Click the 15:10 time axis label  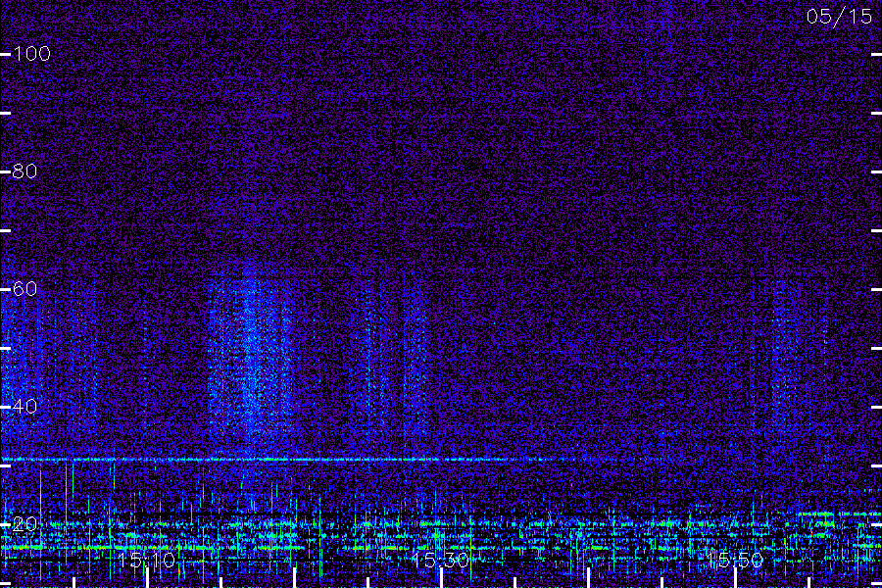tap(147, 560)
